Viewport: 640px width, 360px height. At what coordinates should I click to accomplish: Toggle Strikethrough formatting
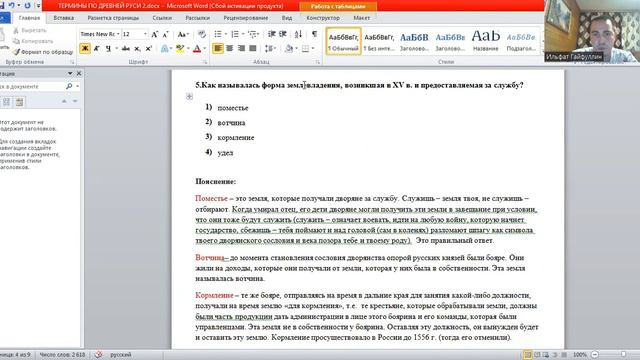pyautogui.click(x=126, y=49)
